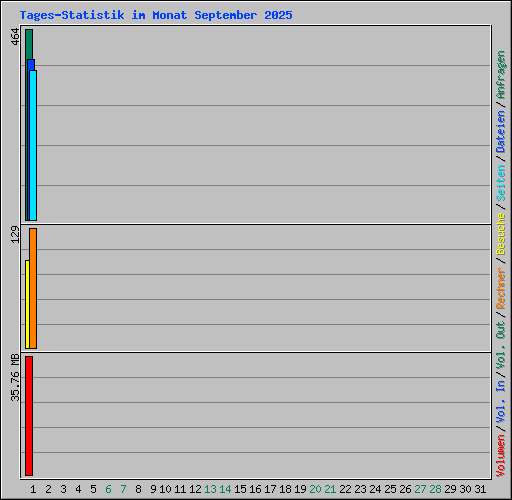Click the 'Rechner' legend label
The height and width of the screenshot is (500, 512).
point(501,288)
